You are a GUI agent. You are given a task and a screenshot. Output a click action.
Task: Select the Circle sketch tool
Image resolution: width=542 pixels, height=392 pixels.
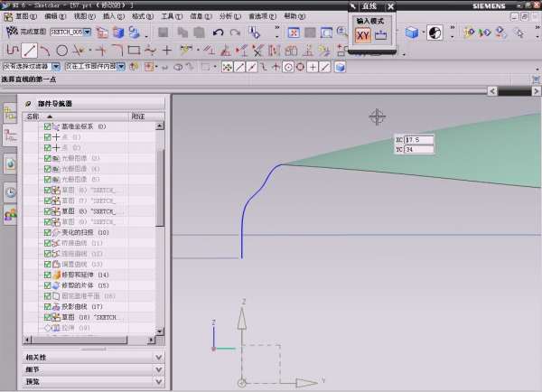pos(63,50)
